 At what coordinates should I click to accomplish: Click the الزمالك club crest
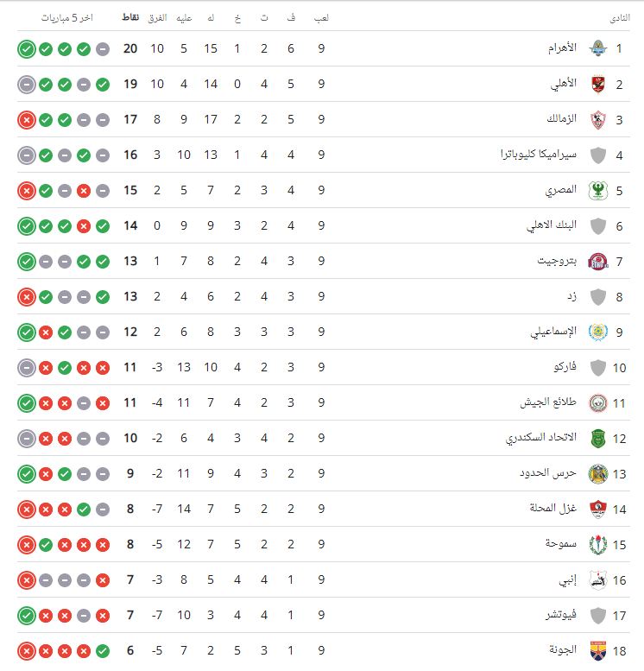[x=597, y=119]
